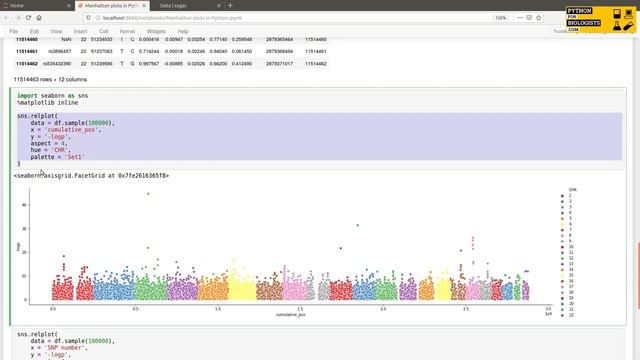Viewport: 640px width, 360px height.
Task: Switch to the Home tab
Action: click(x=36, y=6)
